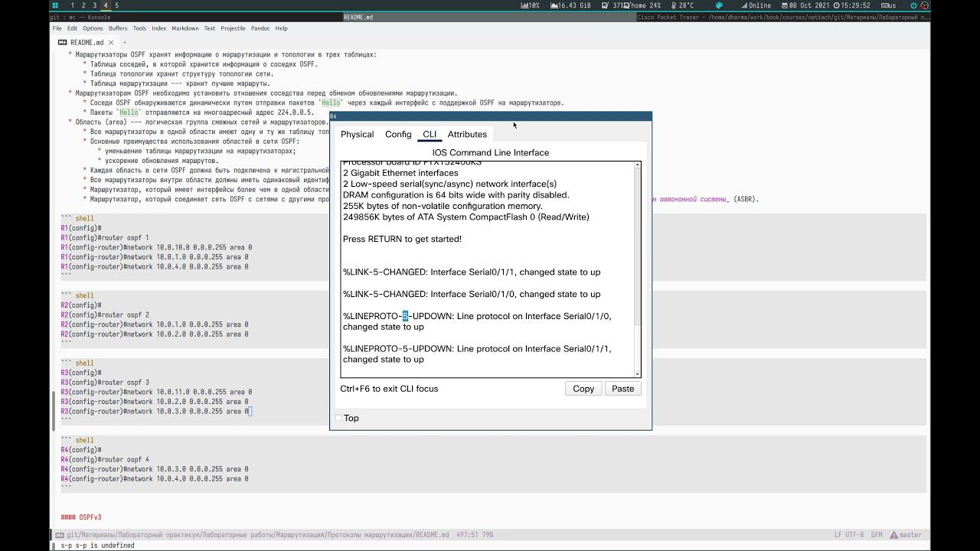Screen dimensions: 980x551
Task: Click the CLI terminal scrollbar
Action: [x=638, y=269]
